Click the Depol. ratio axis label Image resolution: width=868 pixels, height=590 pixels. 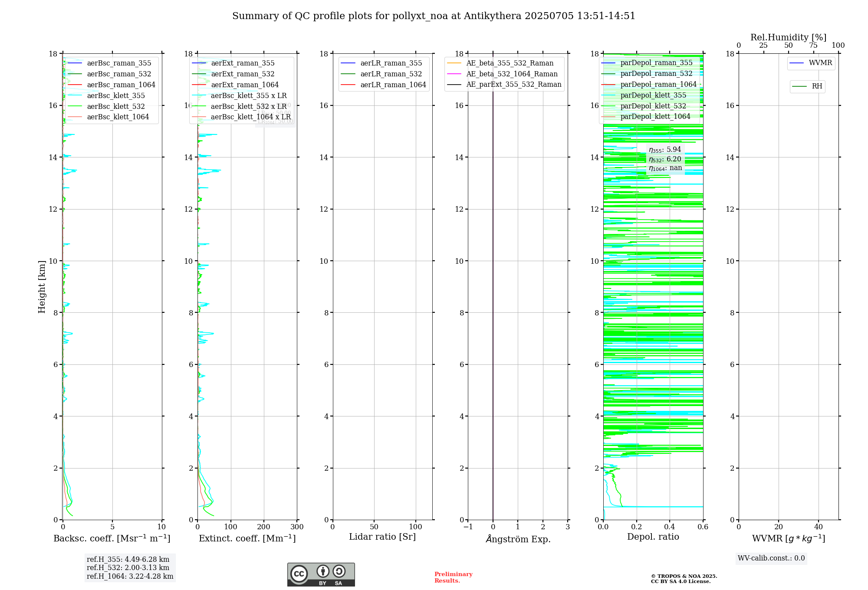653,537
